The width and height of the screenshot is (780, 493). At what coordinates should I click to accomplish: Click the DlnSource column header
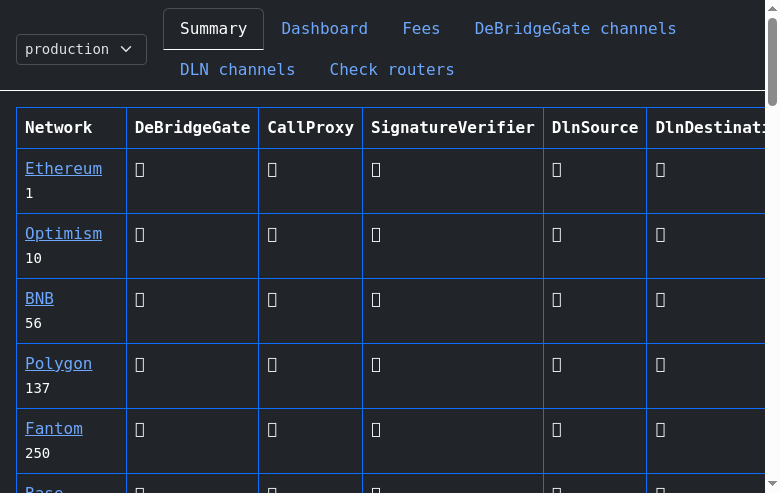tap(595, 128)
